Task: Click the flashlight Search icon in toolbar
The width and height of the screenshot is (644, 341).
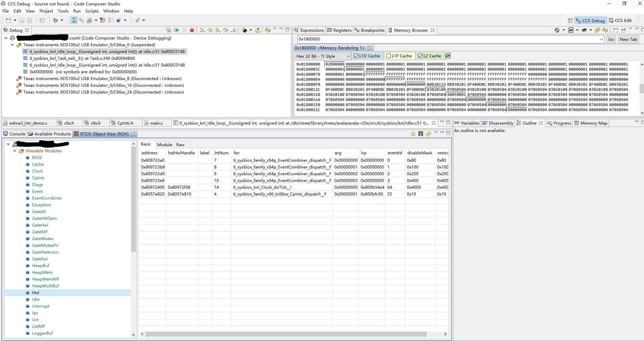Action: (137, 20)
